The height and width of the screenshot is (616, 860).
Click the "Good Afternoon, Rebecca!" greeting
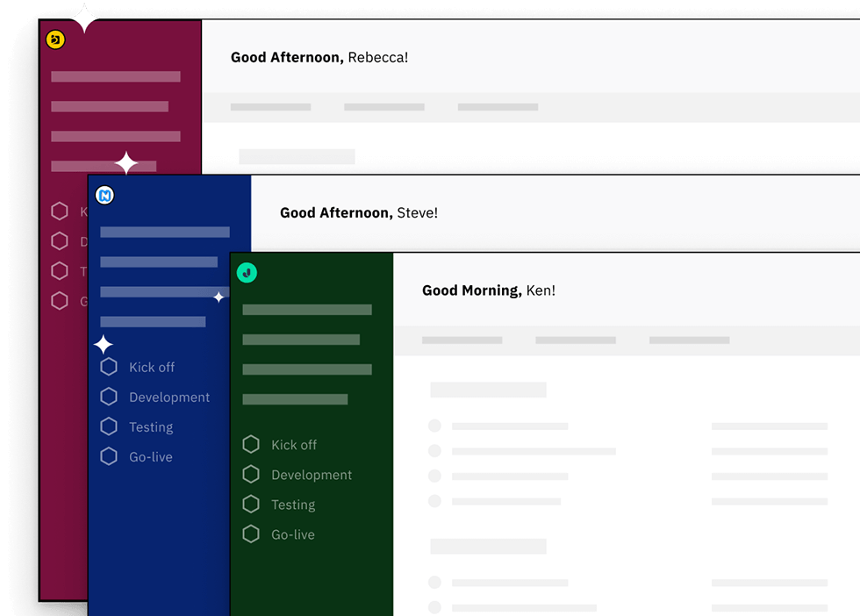pos(319,57)
